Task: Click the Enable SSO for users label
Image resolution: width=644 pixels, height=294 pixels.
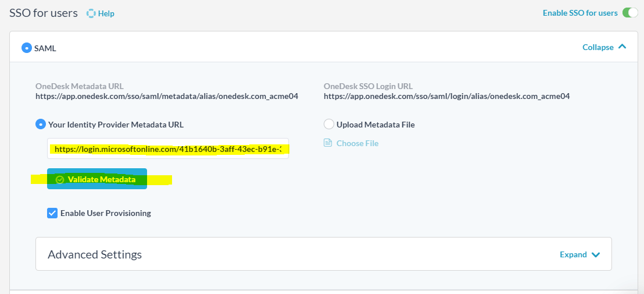Action: (x=580, y=13)
